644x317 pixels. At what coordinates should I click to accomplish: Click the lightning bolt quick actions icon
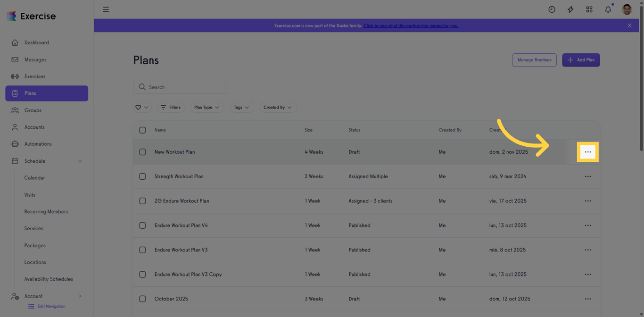click(570, 9)
